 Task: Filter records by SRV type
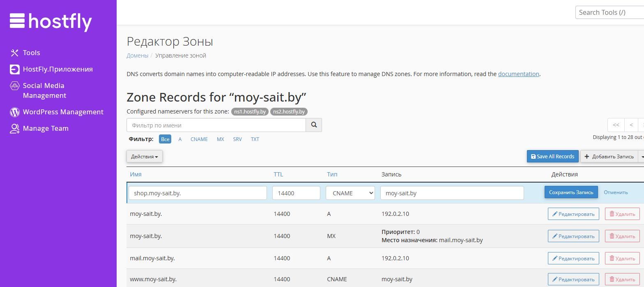(237, 139)
